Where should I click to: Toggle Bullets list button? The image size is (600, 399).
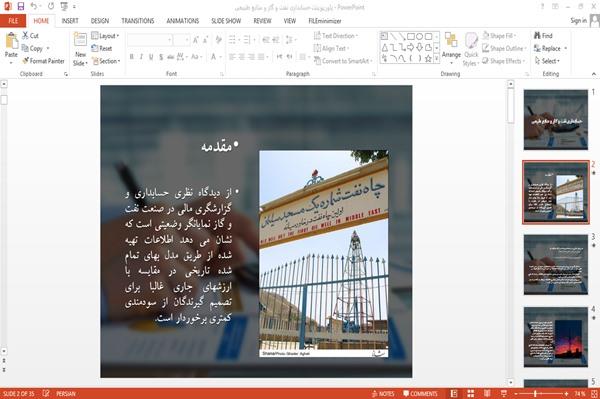[x=232, y=40]
